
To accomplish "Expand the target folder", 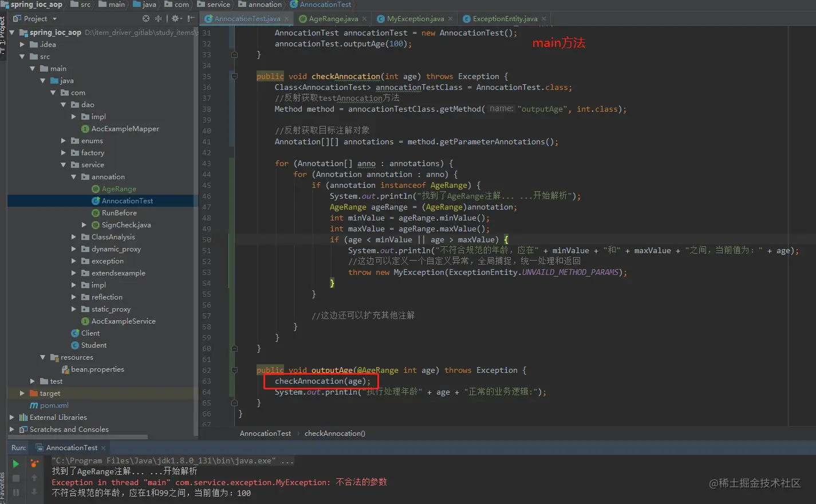I will point(22,393).
